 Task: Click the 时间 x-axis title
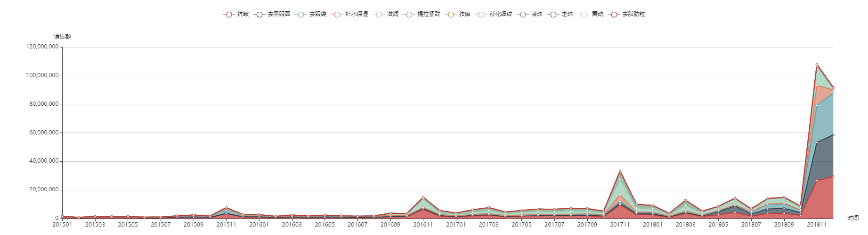click(x=853, y=218)
